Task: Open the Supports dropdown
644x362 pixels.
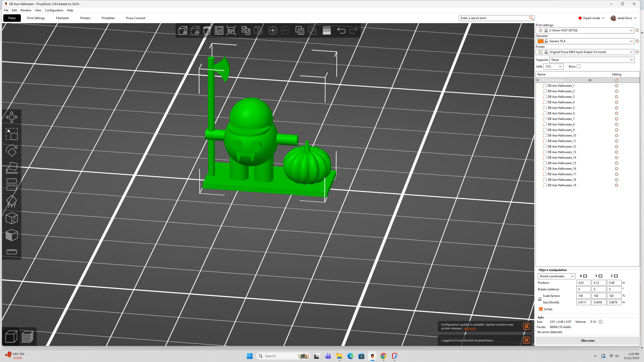Action: [x=592, y=60]
